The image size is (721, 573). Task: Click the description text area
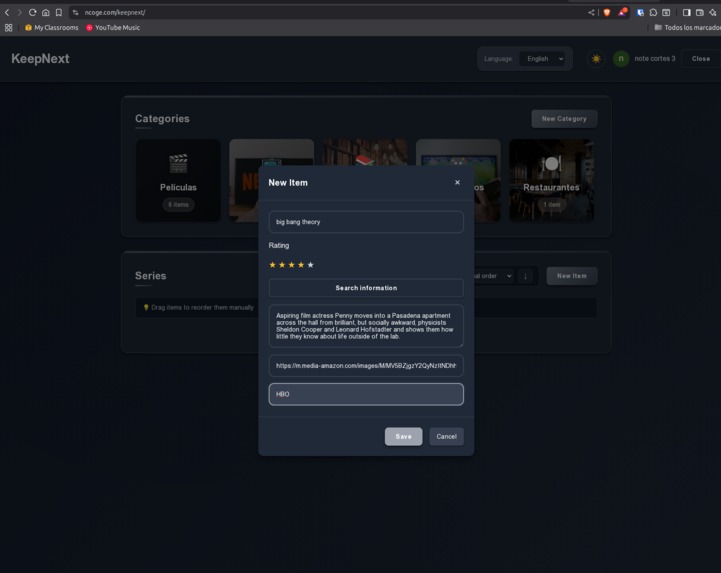coord(366,326)
